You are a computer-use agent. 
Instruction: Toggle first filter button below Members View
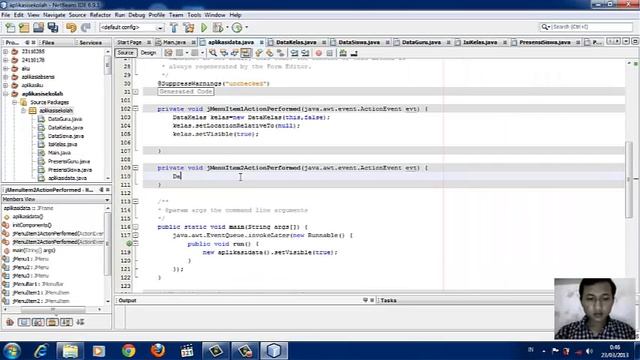point(24,322)
